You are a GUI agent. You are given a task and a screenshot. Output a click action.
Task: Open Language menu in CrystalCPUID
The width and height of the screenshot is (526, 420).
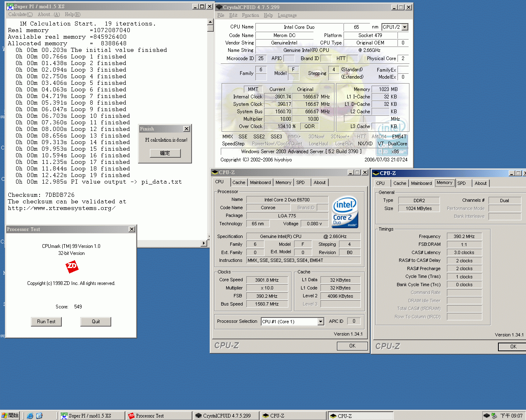(287, 15)
